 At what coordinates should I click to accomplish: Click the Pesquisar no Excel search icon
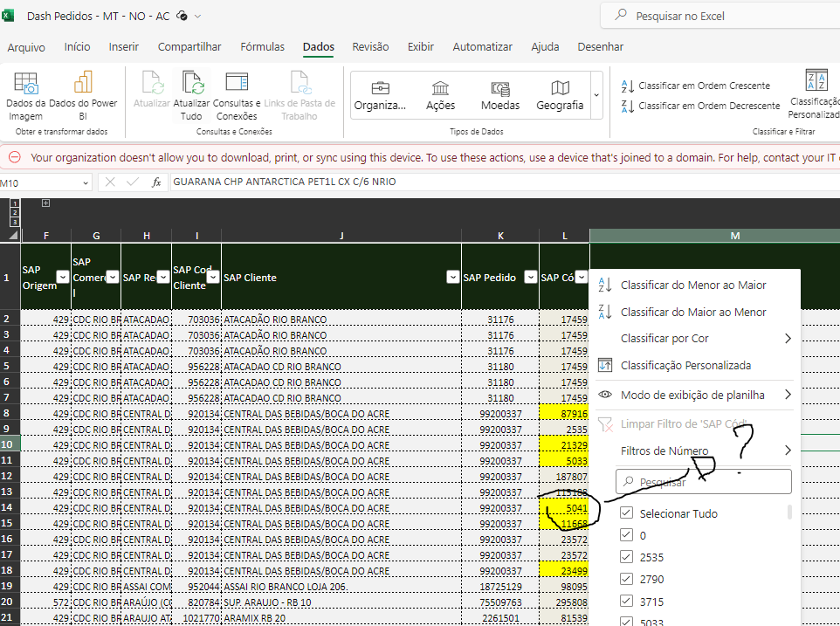(x=621, y=15)
